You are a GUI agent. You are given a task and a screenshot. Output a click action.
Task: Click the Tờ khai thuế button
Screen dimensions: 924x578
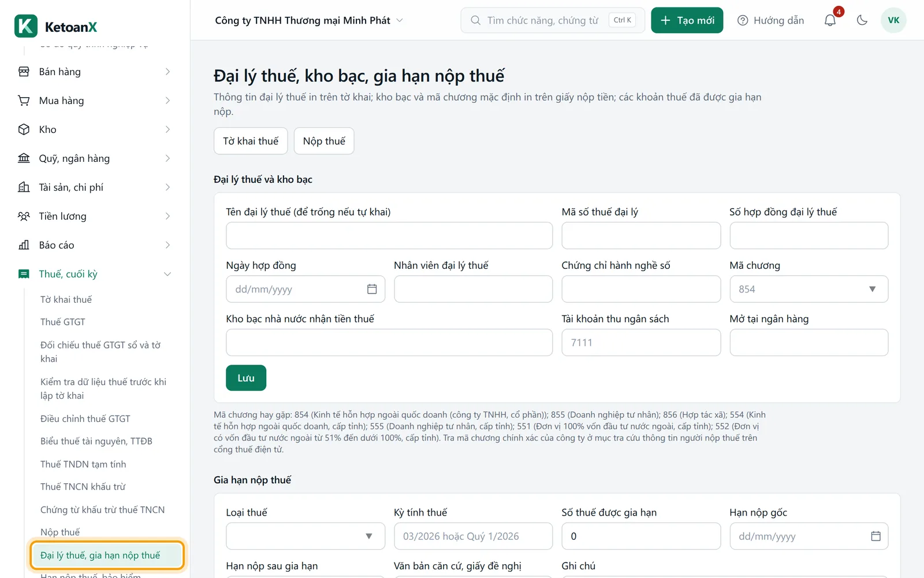click(251, 141)
